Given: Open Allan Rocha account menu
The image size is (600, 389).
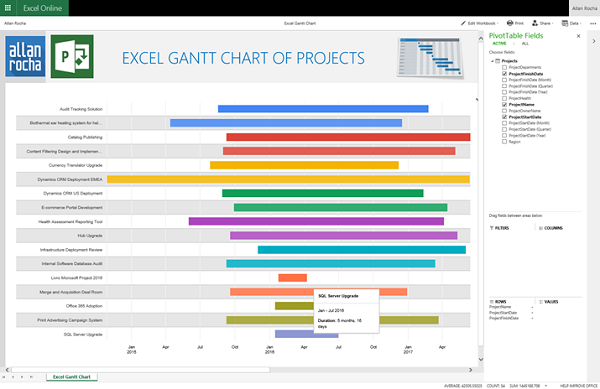Looking at the screenshot, I should click(x=584, y=8).
